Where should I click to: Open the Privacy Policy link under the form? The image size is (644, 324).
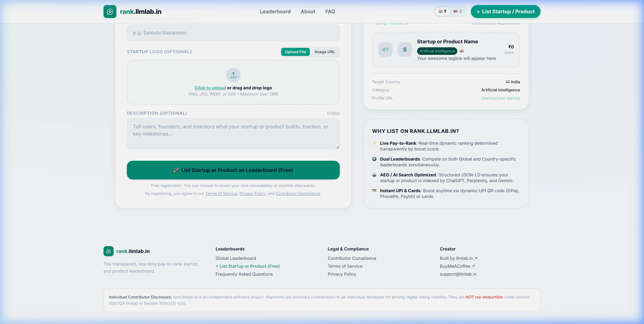(x=252, y=193)
